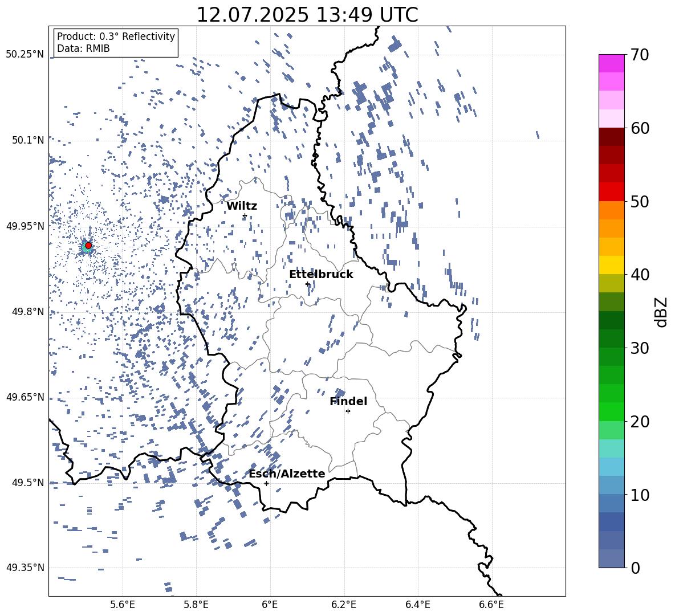Screen dimensions: 675x616
Task: Click the colorbar tick value 70
Action: point(640,55)
